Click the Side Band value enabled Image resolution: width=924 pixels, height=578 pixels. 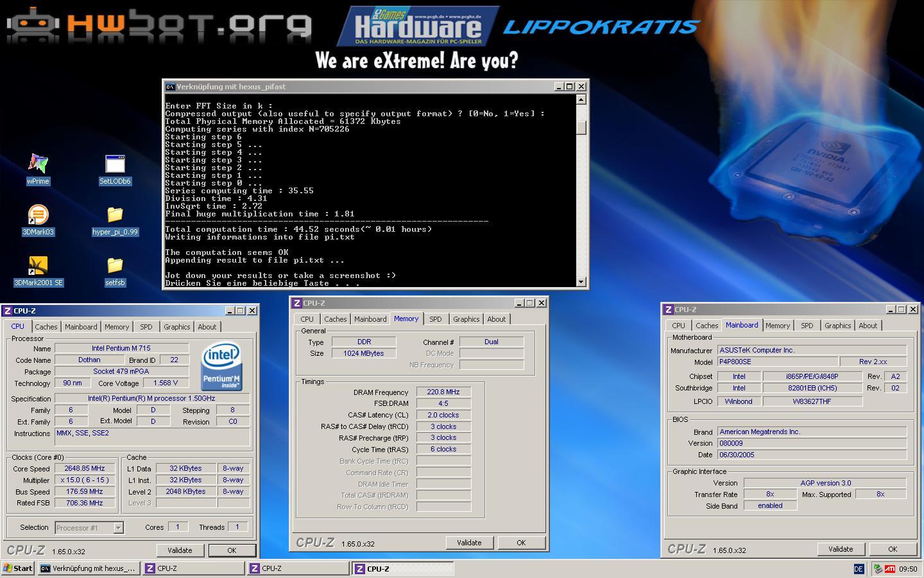(x=770, y=505)
